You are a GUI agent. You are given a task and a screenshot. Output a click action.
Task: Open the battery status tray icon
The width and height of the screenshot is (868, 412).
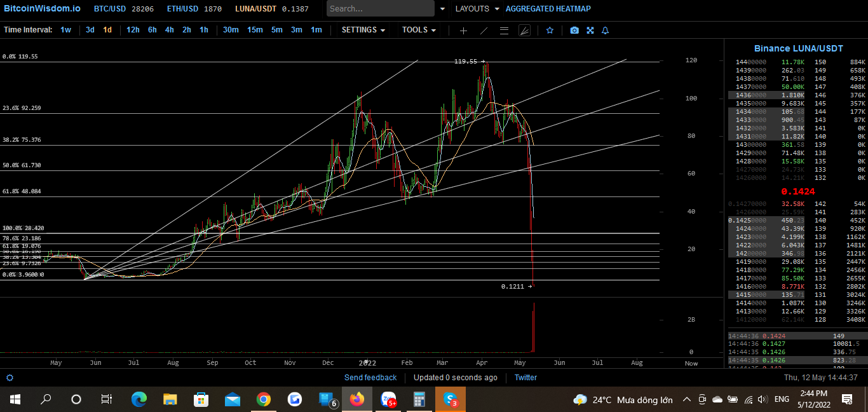733,399
